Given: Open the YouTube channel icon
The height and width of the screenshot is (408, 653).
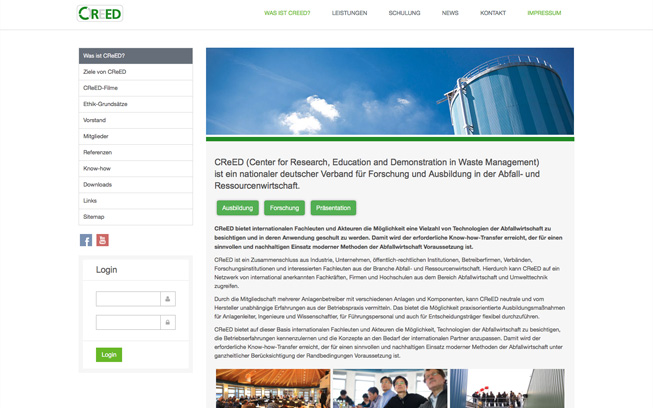Looking at the screenshot, I should pyautogui.click(x=102, y=240).
